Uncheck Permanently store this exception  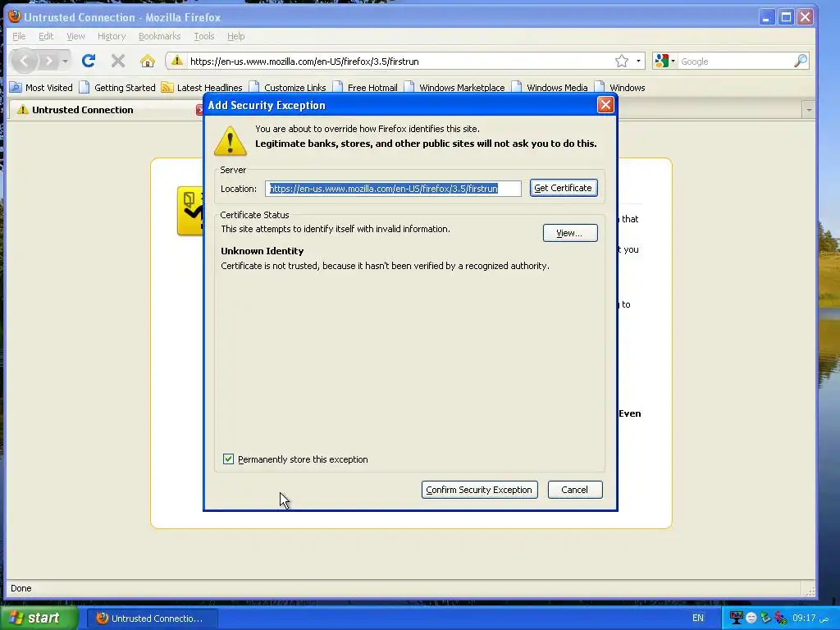click(x=229, y=459)
